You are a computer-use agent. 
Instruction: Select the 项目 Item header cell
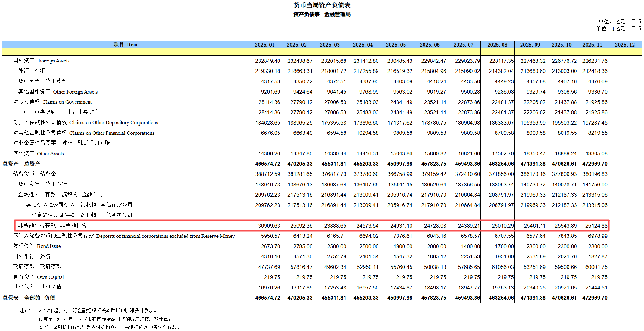(x=125, y=45)
